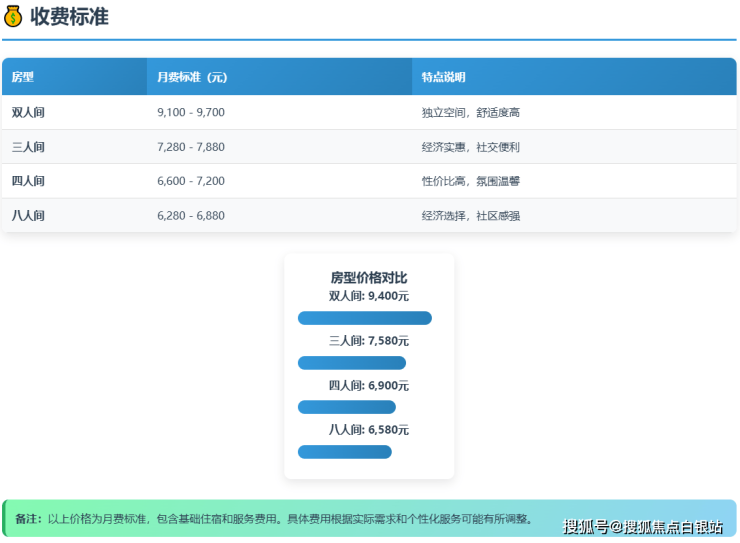Click the 性价比高，氛围温馨 description cell

(x=470, y=181)
